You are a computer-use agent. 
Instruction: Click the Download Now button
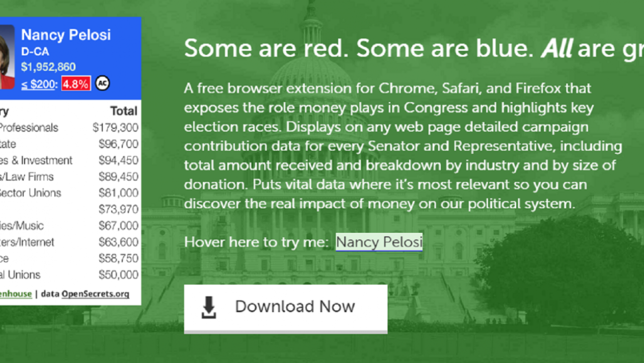tap(286, 308)
